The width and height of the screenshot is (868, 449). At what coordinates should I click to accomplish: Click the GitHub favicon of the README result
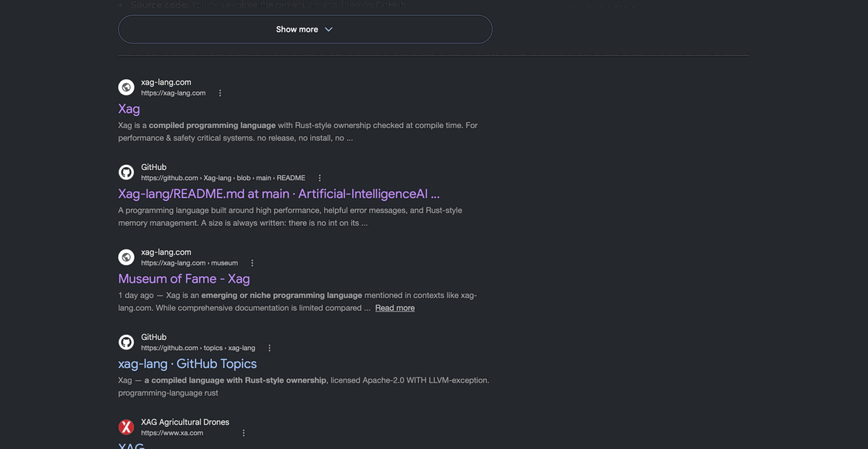click(127, 172)
